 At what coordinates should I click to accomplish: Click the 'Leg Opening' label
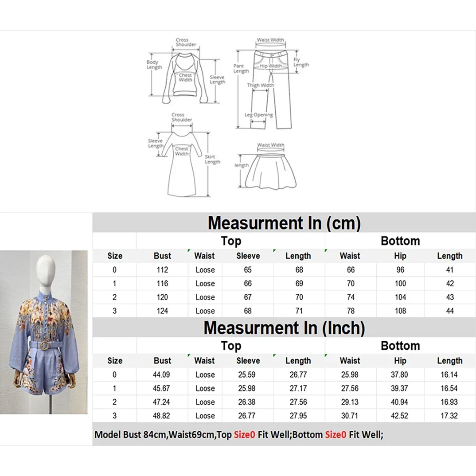(259, 115)
